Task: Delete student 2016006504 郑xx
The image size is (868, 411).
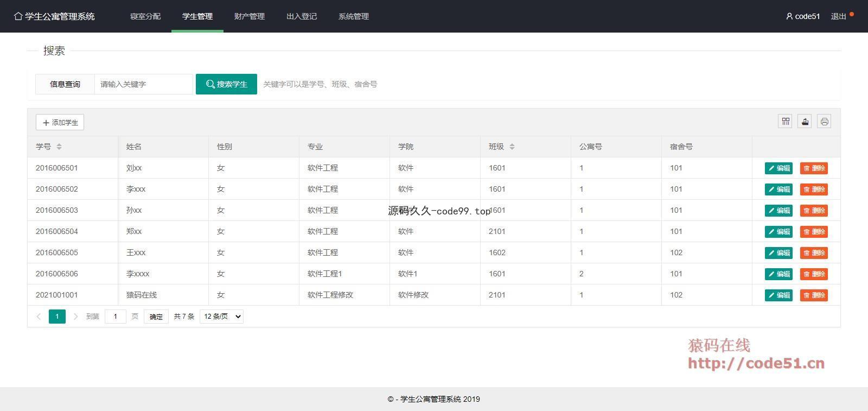Action: [814, 232]
